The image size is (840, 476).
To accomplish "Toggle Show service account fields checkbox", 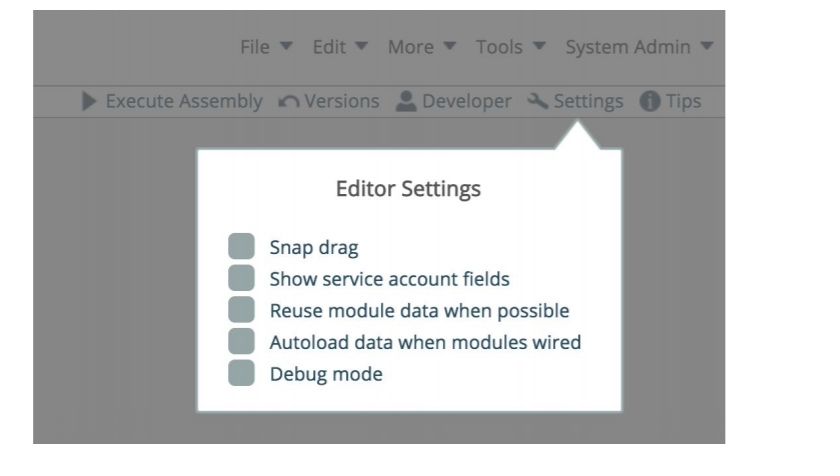I will pyautogui.click(x=241, y=279).
